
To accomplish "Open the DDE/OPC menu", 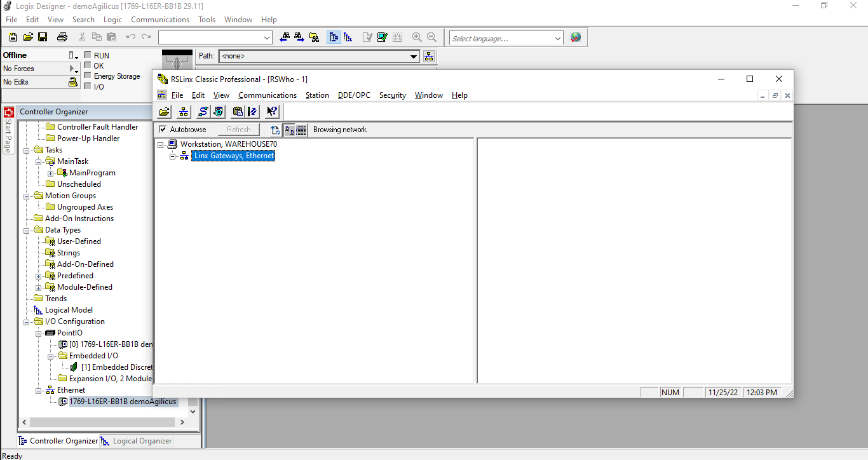I will tap(353, 95).
